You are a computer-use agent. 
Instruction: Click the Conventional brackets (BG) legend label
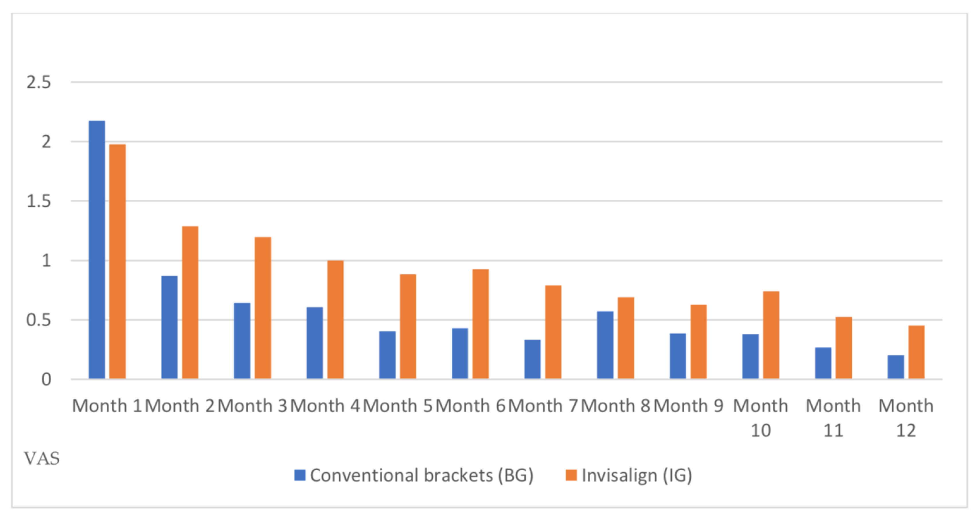(422, 475)
